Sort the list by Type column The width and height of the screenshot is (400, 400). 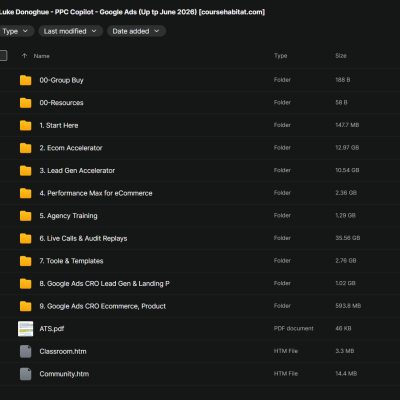pyautogui.click(x=280, y=56)
